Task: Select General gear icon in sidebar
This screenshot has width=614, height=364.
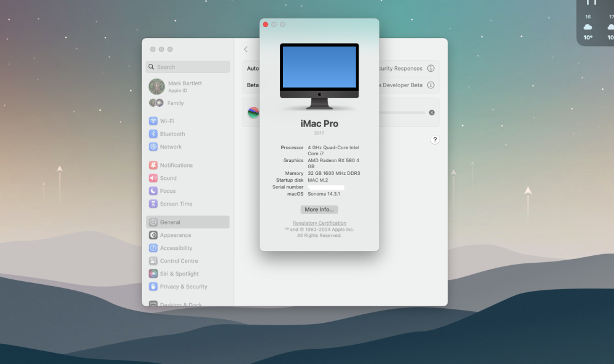Action: tap(153, 222)
